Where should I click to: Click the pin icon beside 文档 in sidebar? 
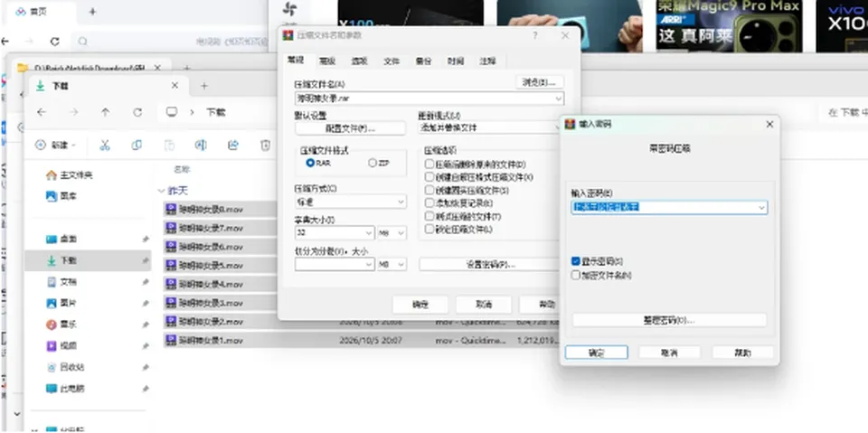[x=145, y=282]
